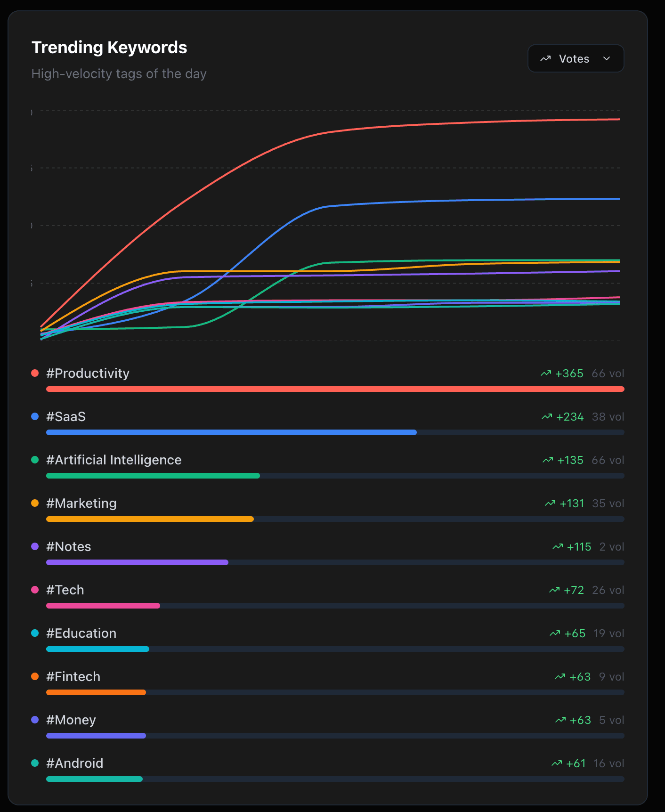The height and width of the screenshot is (812, 665).
Task: Select the #Productivity keyword label
Action: tap(88, 373)
